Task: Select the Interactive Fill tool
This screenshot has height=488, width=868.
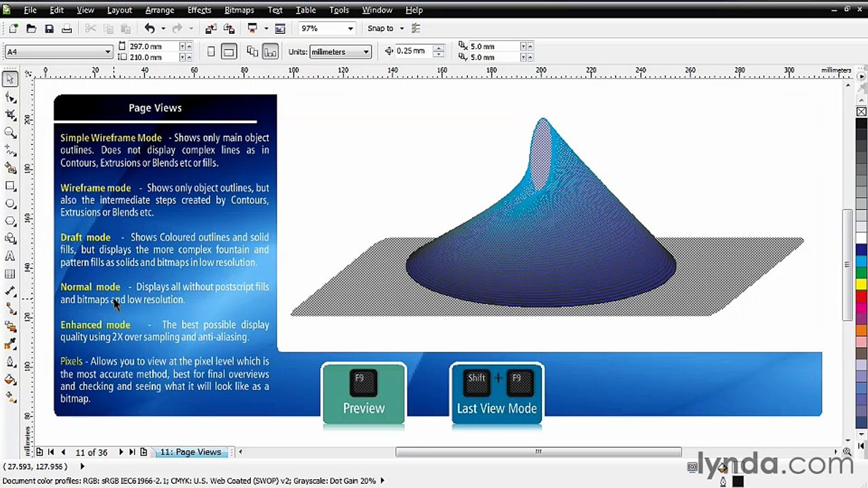Action: (10, 396)
